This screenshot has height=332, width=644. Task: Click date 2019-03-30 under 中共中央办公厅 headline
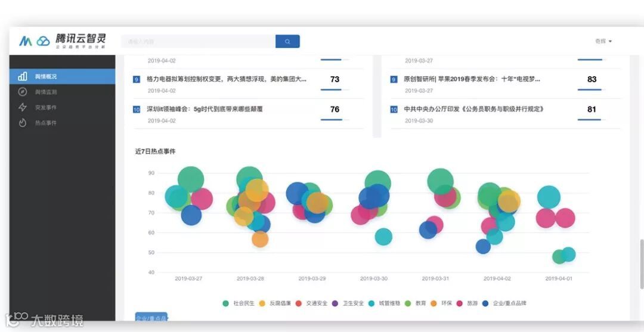[419, 121]
